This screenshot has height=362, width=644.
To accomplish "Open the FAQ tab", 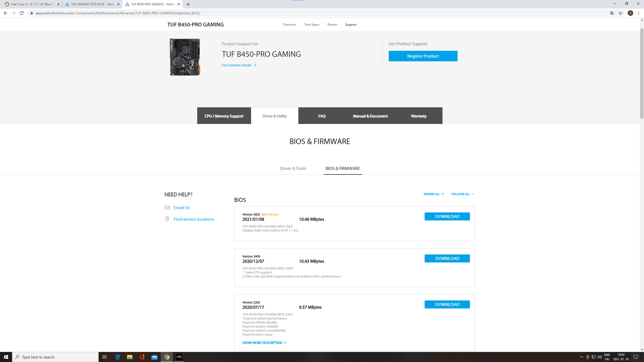I will (x=322, y=116).
